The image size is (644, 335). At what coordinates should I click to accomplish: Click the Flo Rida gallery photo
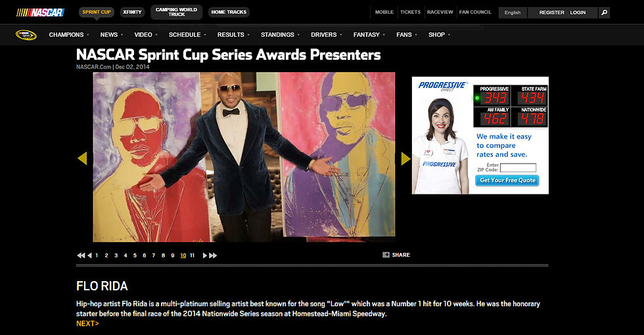tap(244, 157)
